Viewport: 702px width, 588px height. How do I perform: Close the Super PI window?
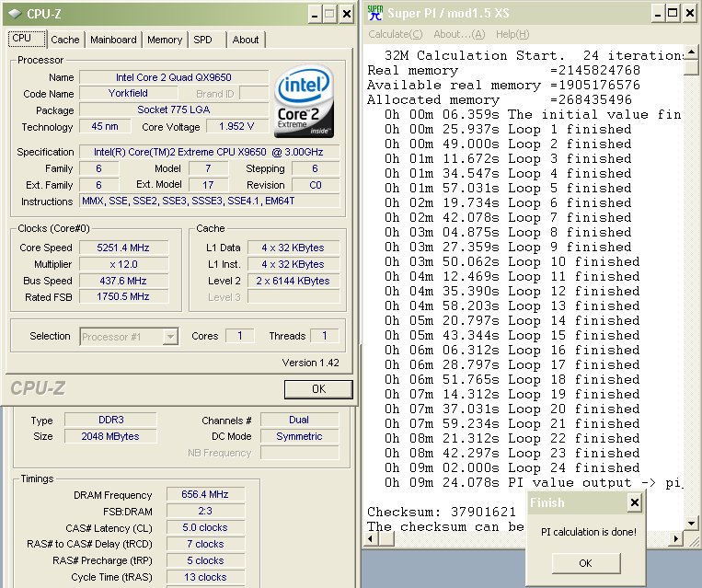[x=690, y=14]
